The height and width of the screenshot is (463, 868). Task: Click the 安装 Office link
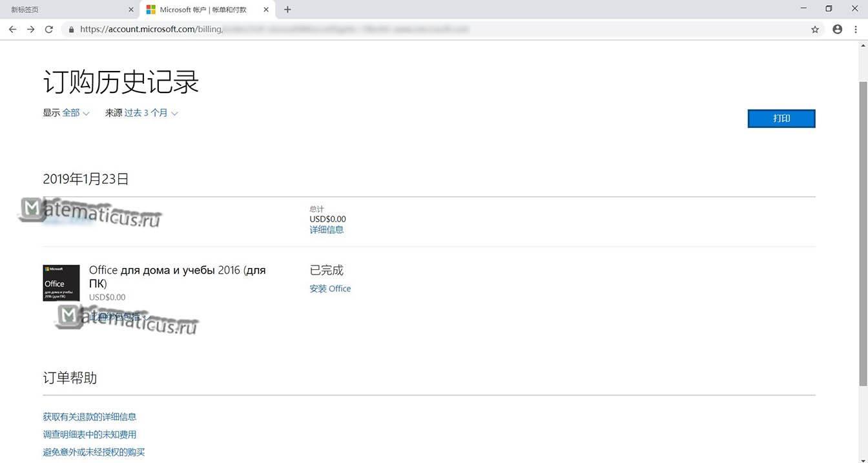point(330,289)
